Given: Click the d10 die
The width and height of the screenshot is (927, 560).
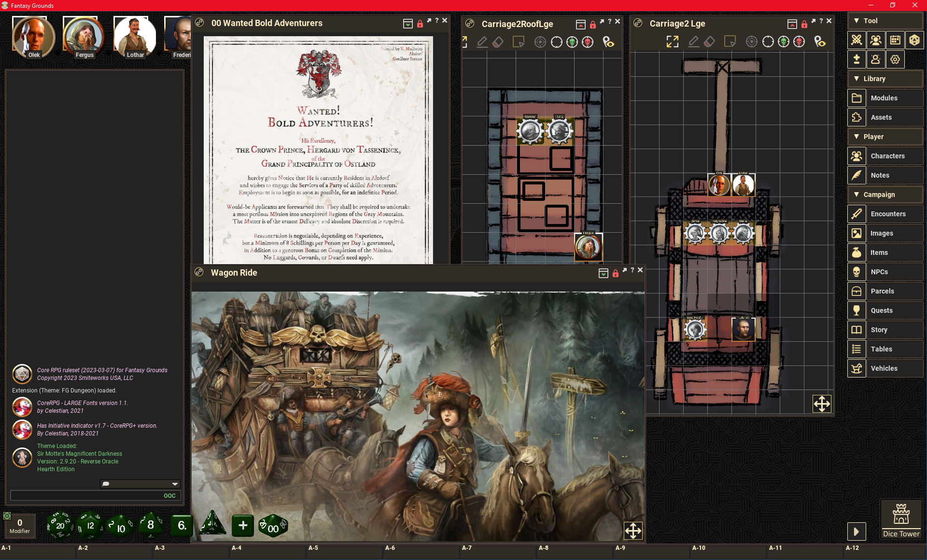Looking at the screenshot, I should click(121, 526).
